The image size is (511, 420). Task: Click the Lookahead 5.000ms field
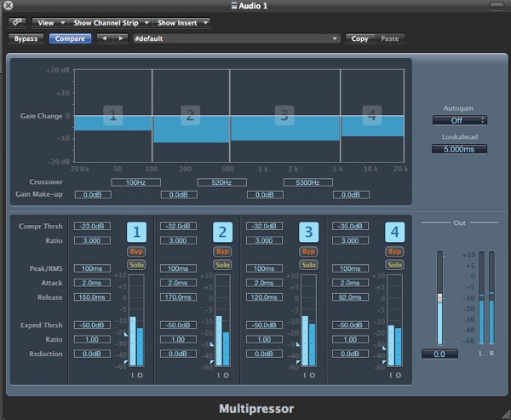(x=460, y=149)
